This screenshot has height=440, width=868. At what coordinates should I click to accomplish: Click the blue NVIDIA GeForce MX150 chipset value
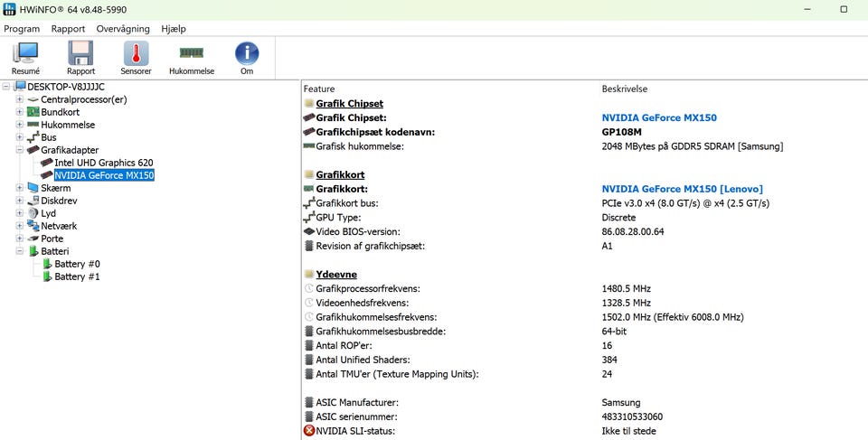click(659, 117)
